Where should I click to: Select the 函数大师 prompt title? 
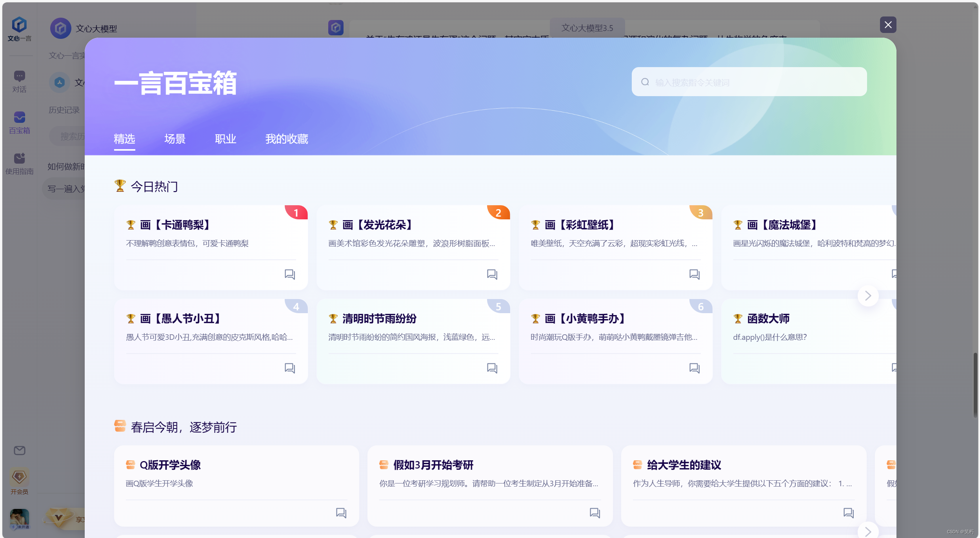coord(768,318)
